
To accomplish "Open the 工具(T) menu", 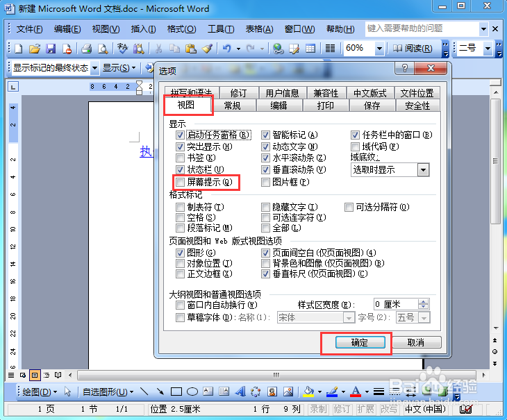I will coord(221,29).
